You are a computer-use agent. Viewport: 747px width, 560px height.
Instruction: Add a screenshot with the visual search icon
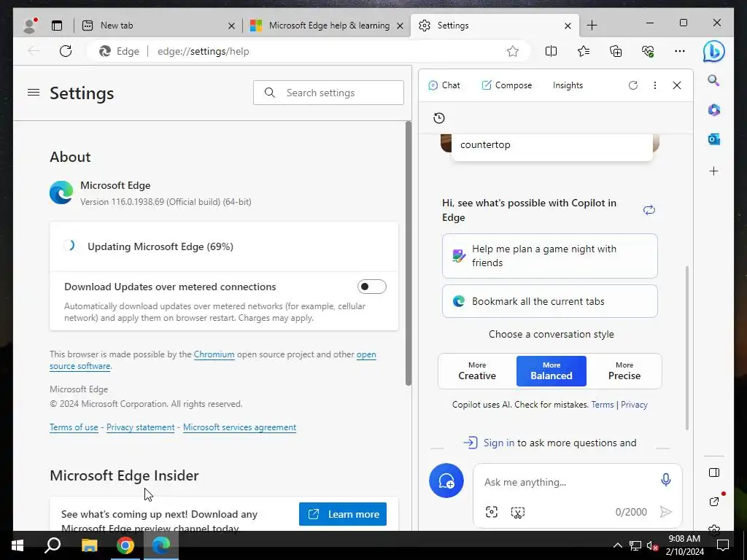point(492,512)
